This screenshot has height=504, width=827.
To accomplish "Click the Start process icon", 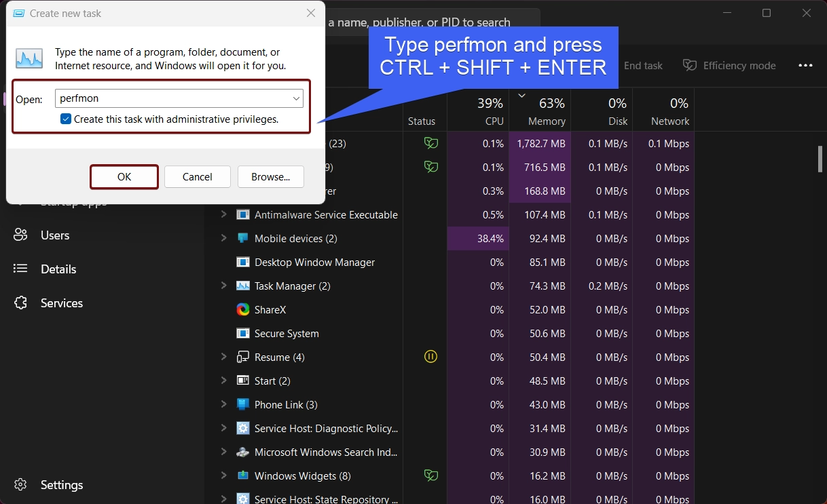I will pyautogui.click(x=242, y=381).
